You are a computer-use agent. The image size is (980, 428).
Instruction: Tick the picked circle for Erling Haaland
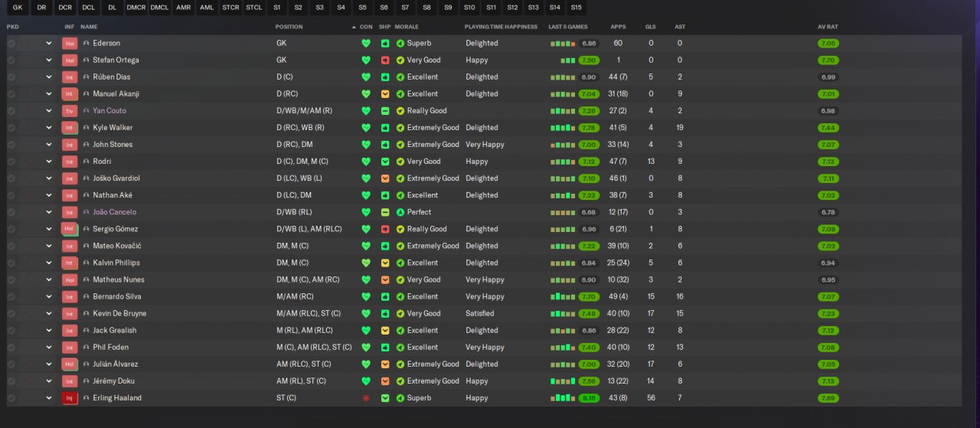tap(11, 398)
